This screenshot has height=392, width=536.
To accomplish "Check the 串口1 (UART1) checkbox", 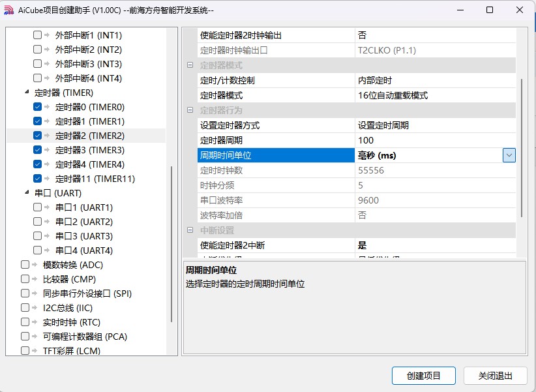I will pyautogui.click(x=38, y=207).
